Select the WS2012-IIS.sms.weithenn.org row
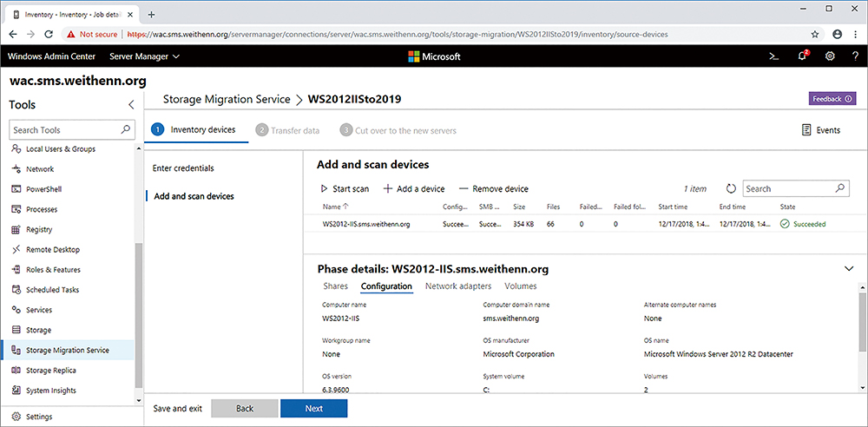 click(x=583, y=224)
